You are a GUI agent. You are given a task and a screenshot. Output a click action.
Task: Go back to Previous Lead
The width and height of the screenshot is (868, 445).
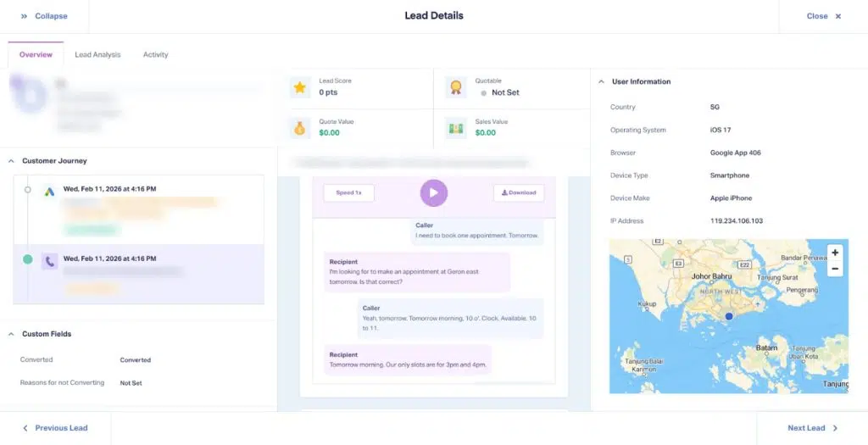tap(55, 428)
